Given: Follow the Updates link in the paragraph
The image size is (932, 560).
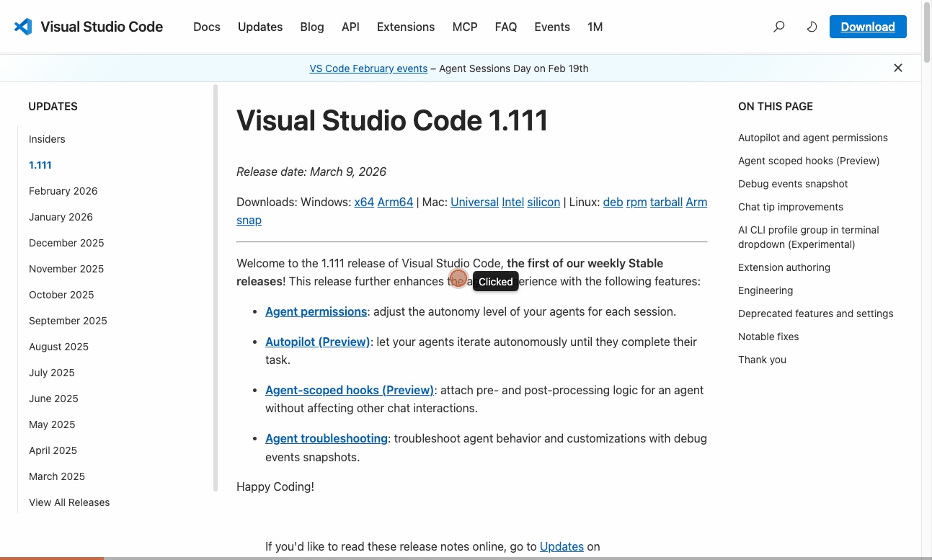Looking at the screenshot, I should coord(562,546).
